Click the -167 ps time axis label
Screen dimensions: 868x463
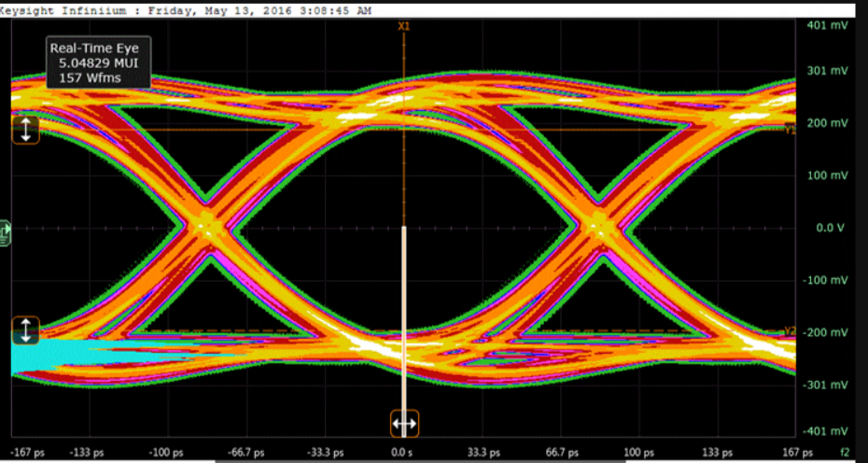[25, 452]
